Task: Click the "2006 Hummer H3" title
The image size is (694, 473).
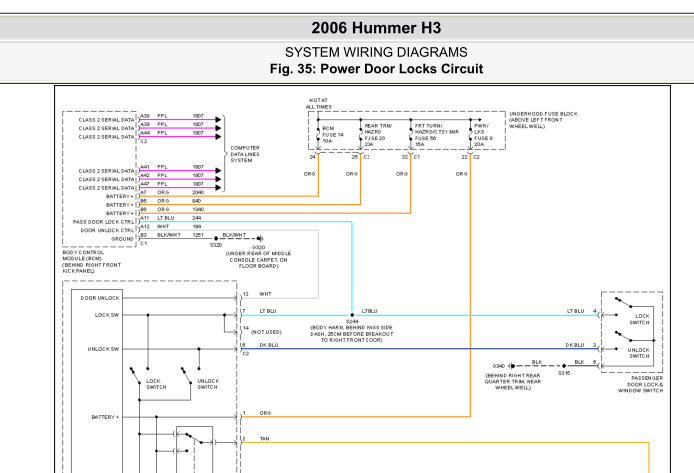Action: [376, 28]
